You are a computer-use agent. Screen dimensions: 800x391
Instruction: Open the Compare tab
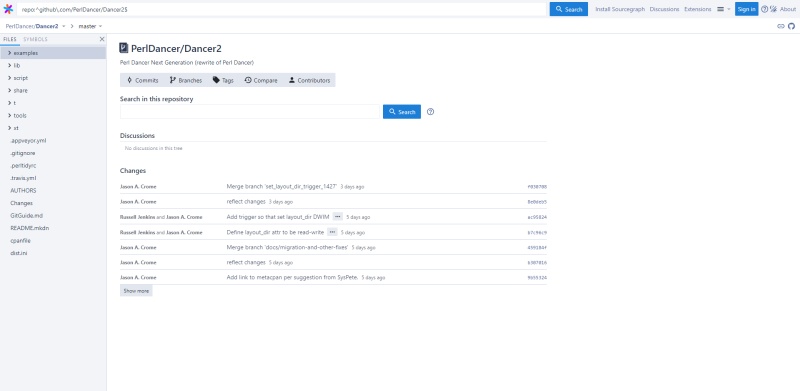[x=261, y=80]
